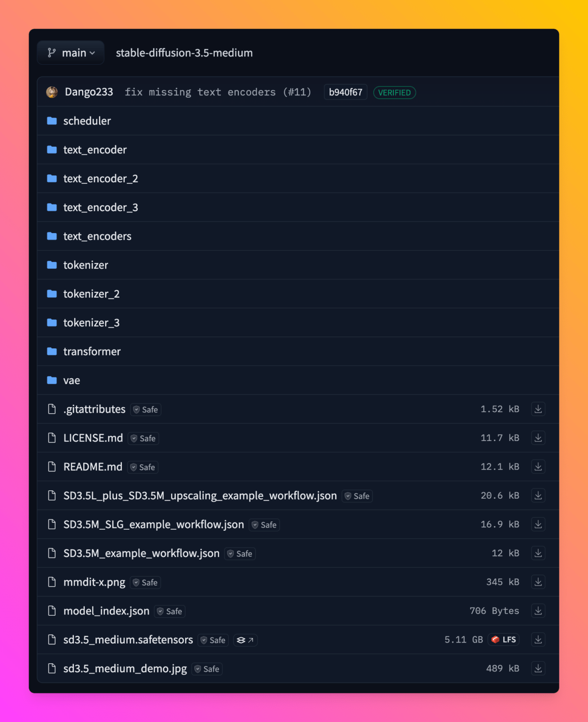Expand the text_encoder_2 folder
This screenshot has width=588, height=722.
pyautogui.click(x=100, y=179)
